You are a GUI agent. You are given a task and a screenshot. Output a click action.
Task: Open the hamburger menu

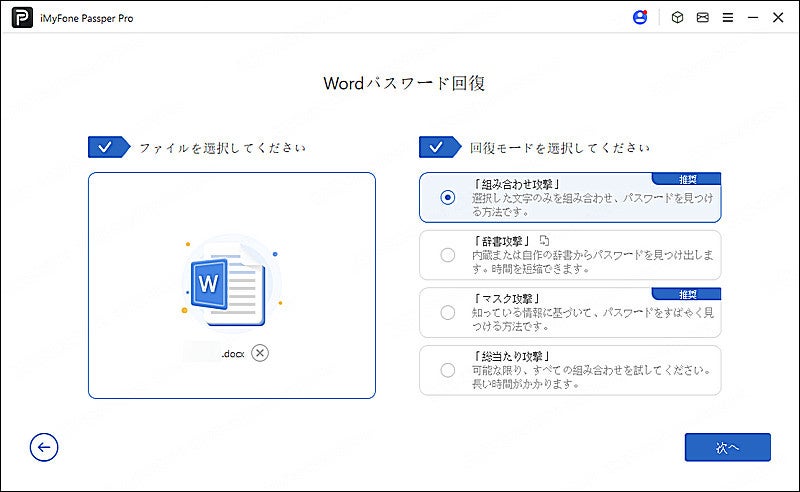click(728, 17)
